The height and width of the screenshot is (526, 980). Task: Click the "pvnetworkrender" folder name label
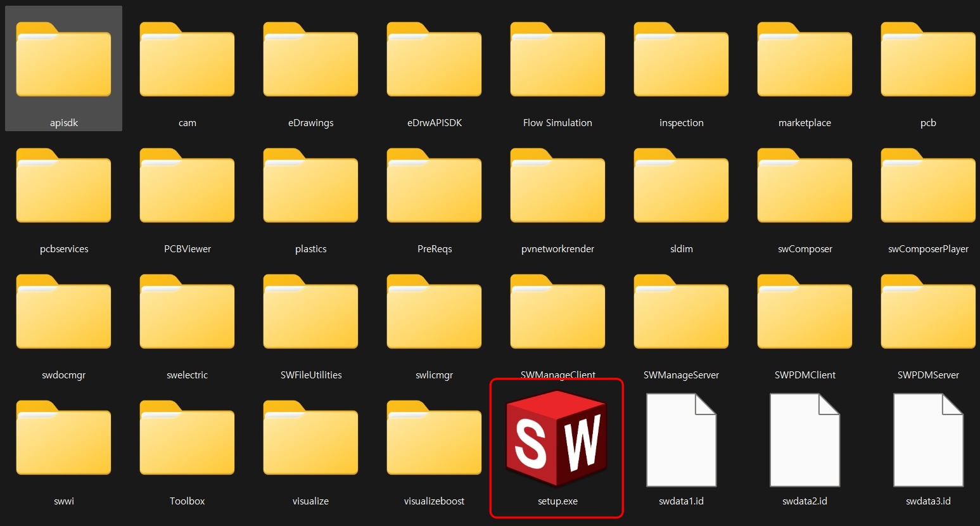click(557, 249)
